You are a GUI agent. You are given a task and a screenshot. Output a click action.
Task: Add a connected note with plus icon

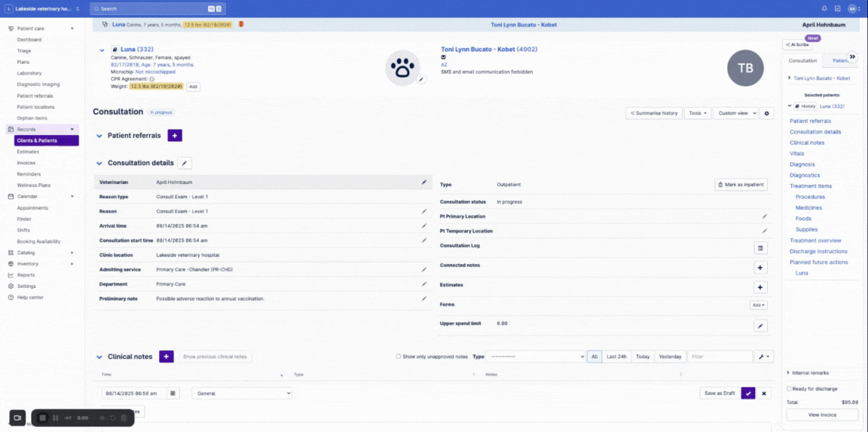760,268
